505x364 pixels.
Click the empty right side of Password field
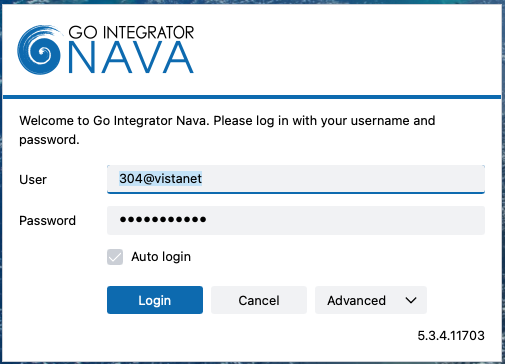point(347,220)
